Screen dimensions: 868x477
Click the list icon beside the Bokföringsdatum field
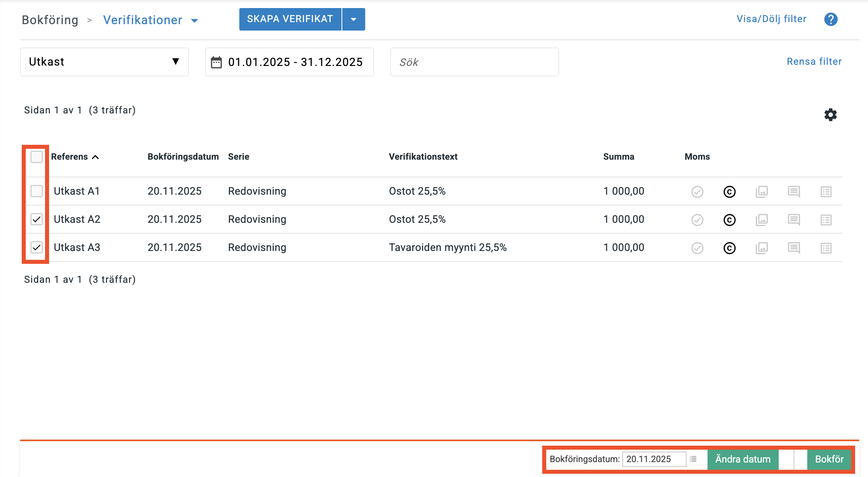coord(693,459)
